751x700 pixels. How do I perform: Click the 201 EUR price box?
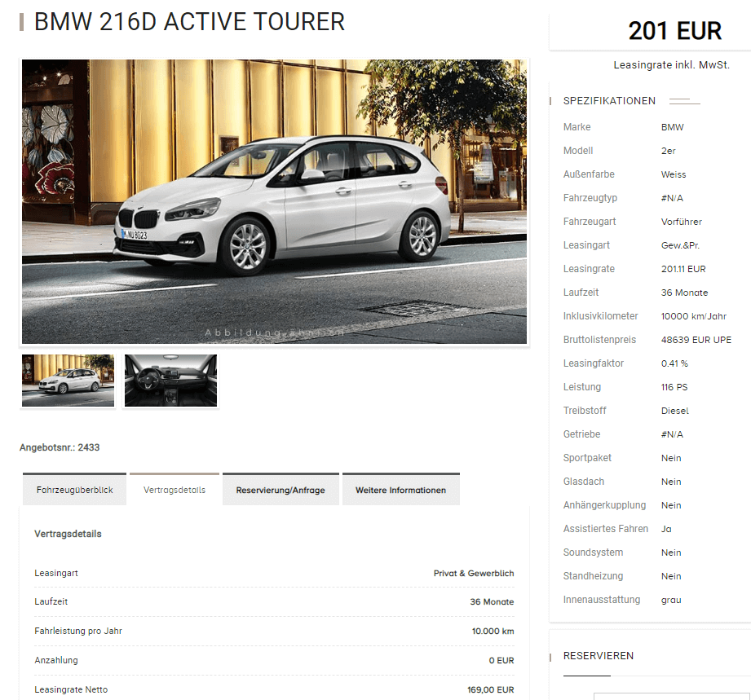pos(651,31)
